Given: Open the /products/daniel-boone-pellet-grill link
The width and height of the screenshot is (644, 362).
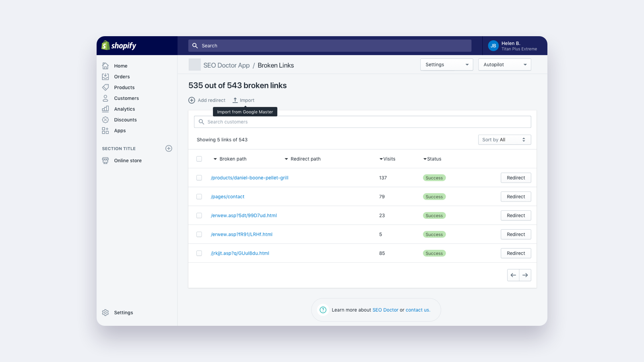Looking at the screenshot, I should 250,178.
